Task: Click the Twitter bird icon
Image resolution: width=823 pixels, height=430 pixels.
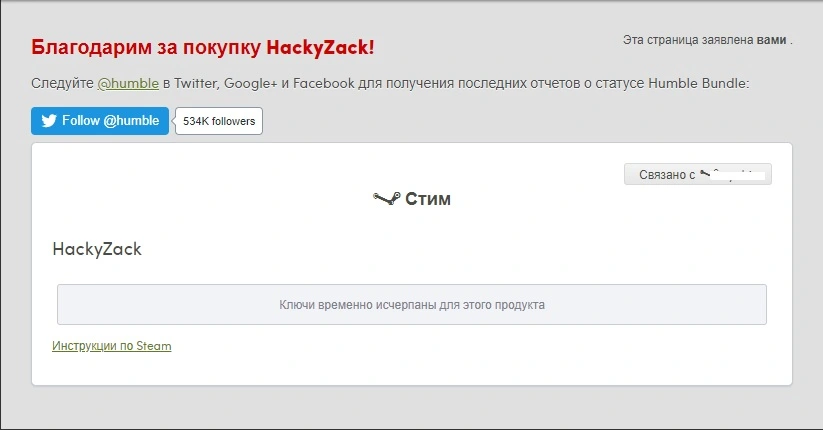Action: click(x=49, y=121)
